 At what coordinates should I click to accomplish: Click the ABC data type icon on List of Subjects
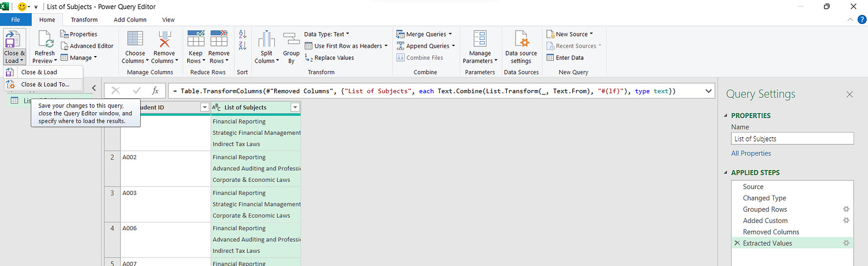click(x=216, y=107)
